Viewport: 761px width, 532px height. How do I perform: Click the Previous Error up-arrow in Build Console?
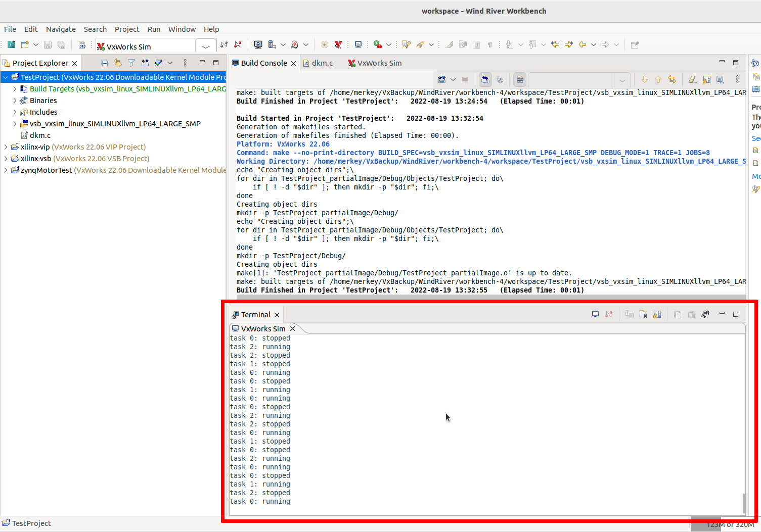[658, 79]
